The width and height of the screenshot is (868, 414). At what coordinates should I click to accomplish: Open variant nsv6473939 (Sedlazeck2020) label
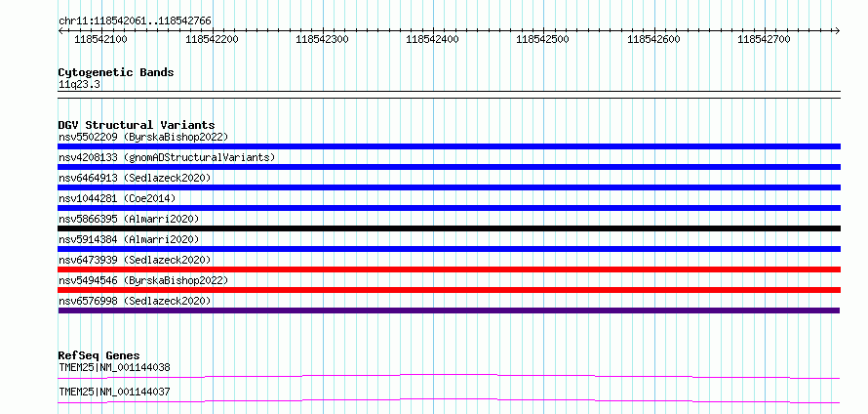pyautogui.click(x=135, y=260)
